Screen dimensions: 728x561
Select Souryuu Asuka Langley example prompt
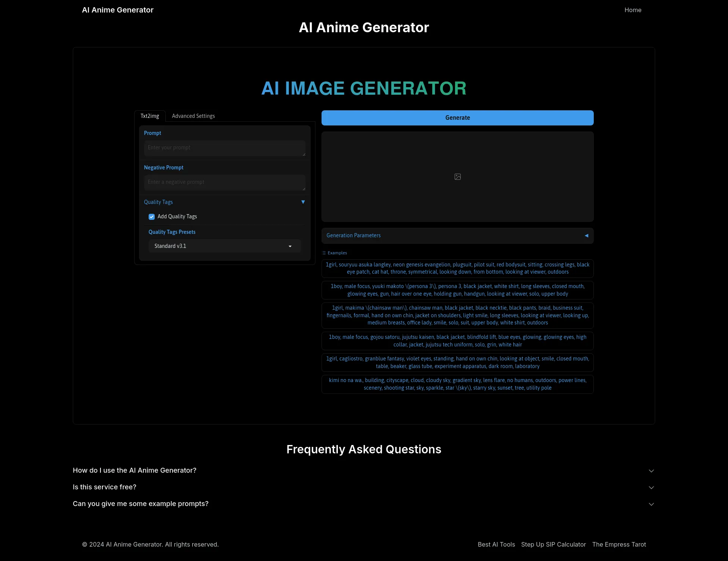coord(457,268)
